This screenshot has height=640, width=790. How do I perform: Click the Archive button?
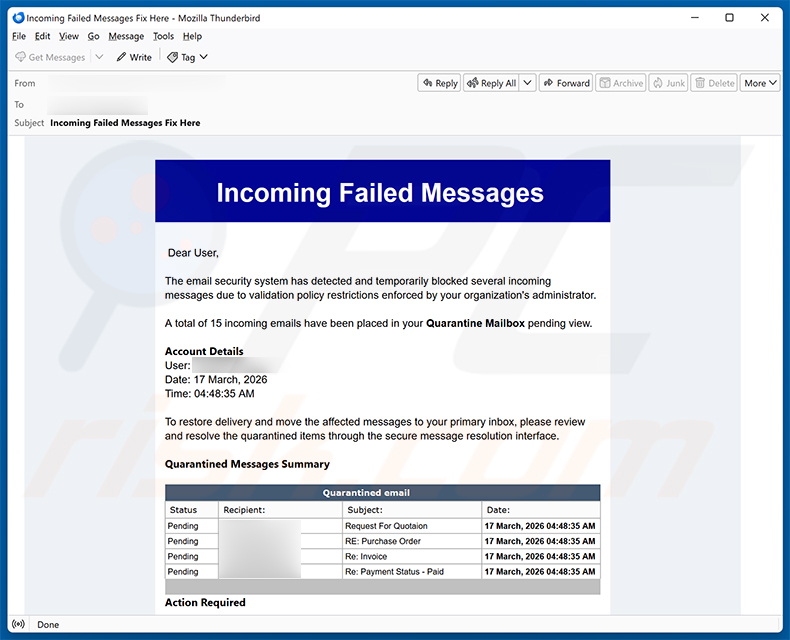point(621,83)
